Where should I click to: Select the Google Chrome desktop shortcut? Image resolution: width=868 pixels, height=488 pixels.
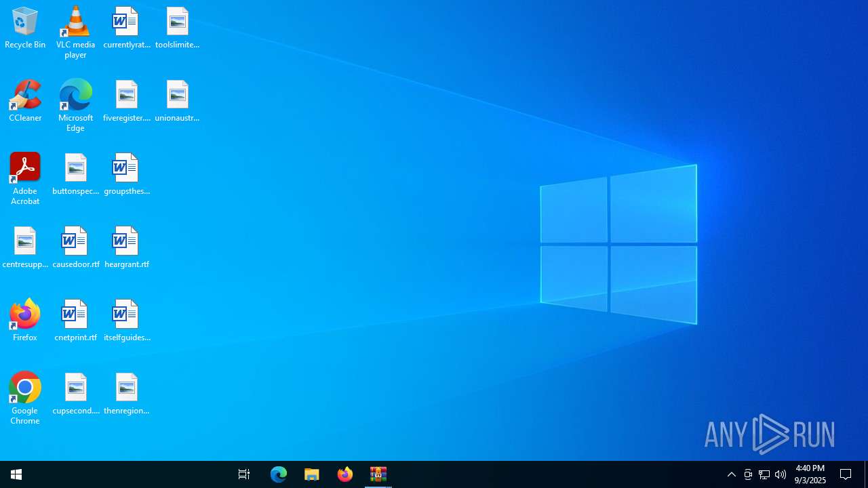tap(25, 399)
